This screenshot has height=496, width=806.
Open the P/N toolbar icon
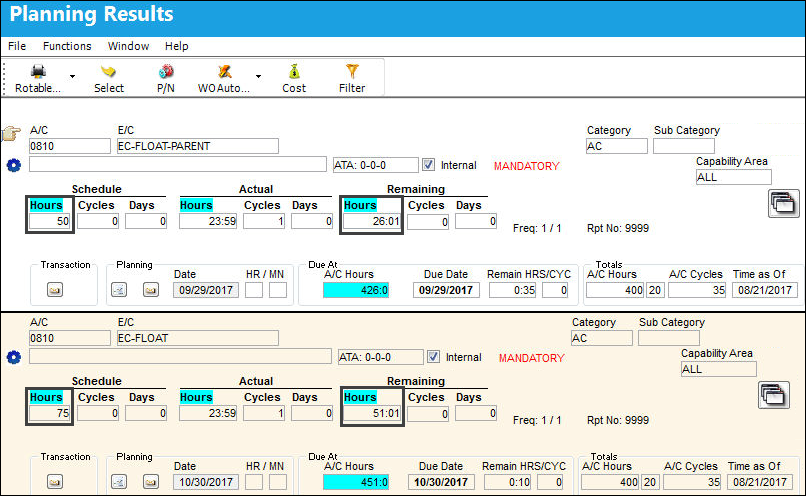pos(166,71)
